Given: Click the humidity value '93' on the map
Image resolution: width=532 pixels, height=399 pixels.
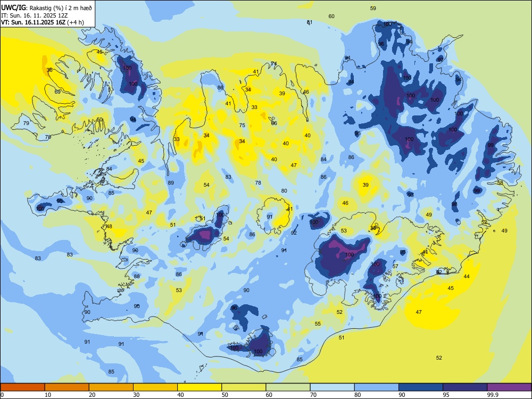Looking at the screenshot, I should pos(411,195).
